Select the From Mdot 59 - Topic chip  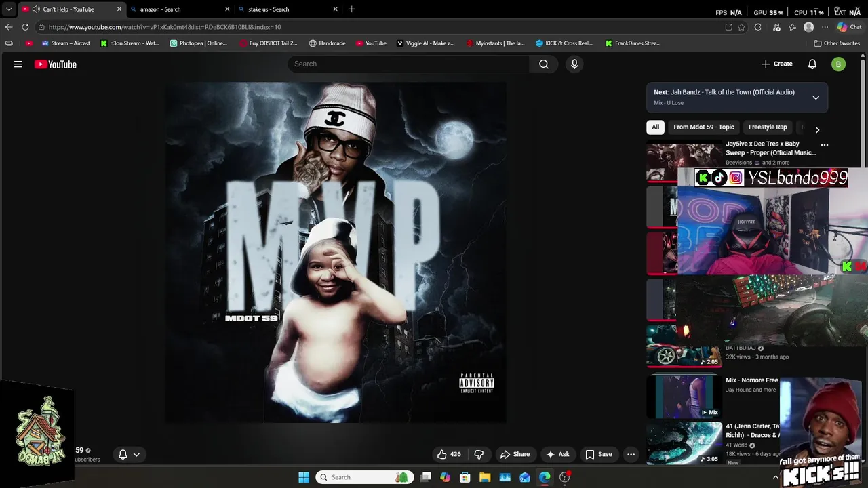tap(704, 127)
